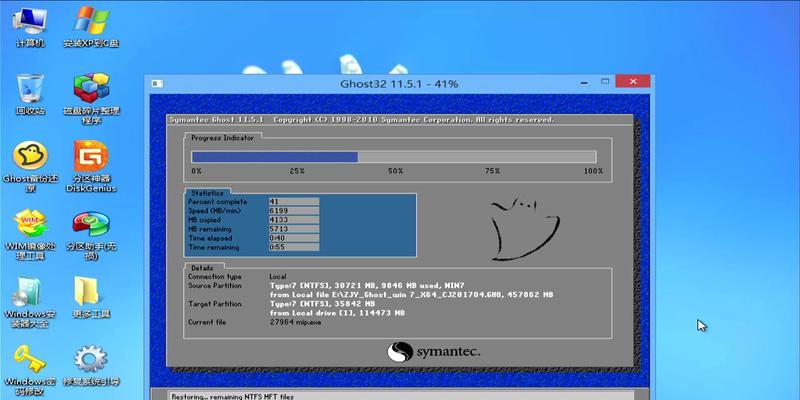Click the Source Partition Type:7 NTFS line
The width and height of the screenshot is (800, 400).
[367, 286]
